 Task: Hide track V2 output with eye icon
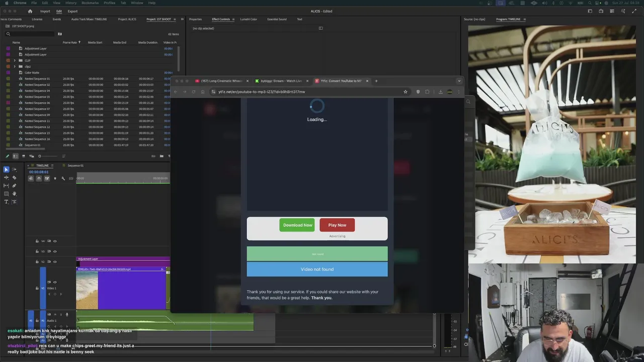(55, 261)
